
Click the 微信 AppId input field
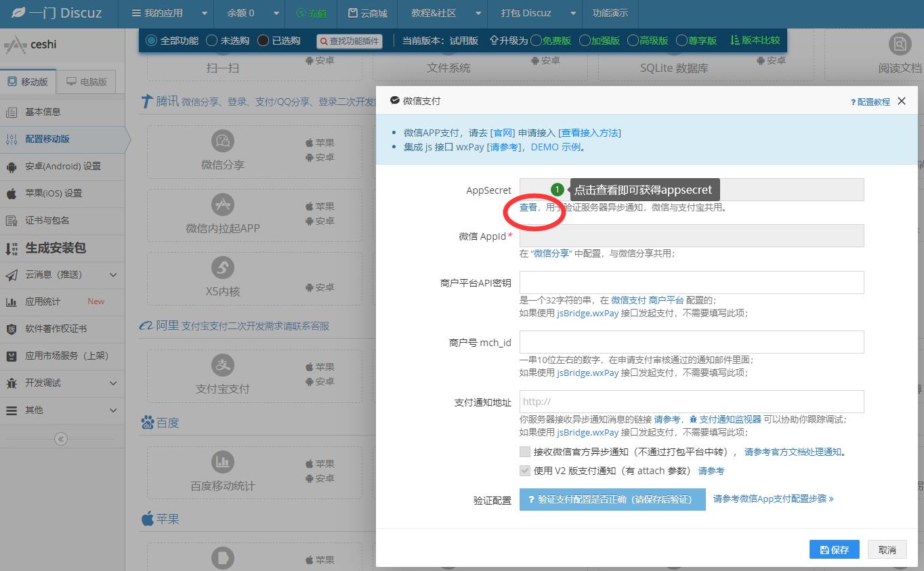(x=692, y=235)
